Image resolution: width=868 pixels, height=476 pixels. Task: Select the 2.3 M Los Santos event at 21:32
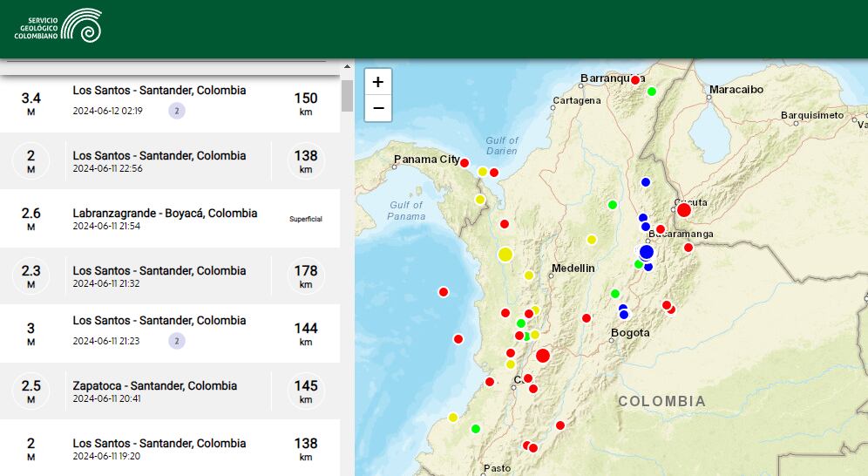point(170,276)
